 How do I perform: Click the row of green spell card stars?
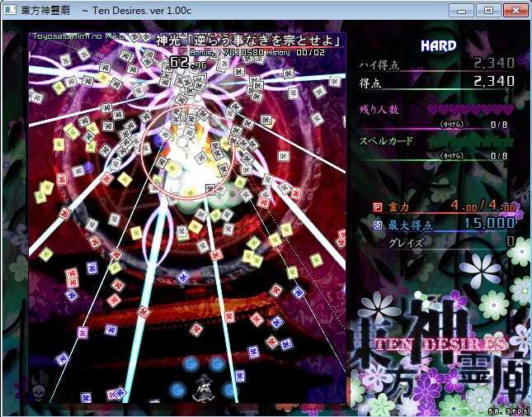[x=471, y=141]
